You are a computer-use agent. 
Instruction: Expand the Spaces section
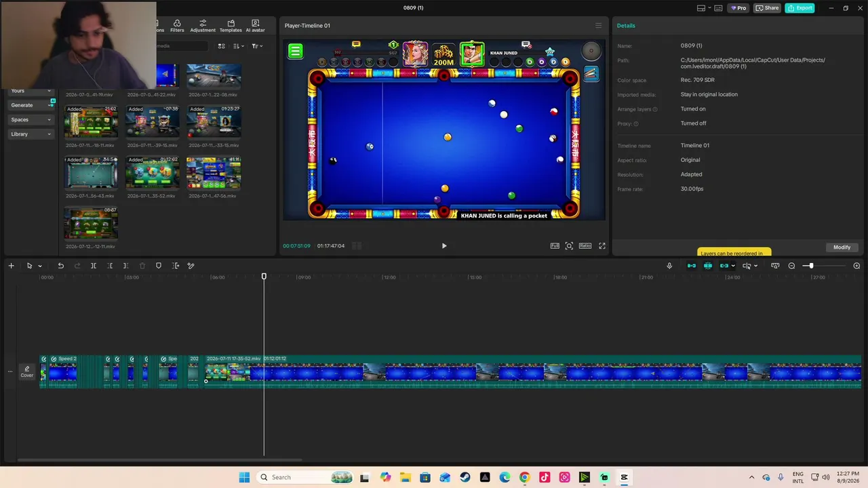tap(31, 120)
